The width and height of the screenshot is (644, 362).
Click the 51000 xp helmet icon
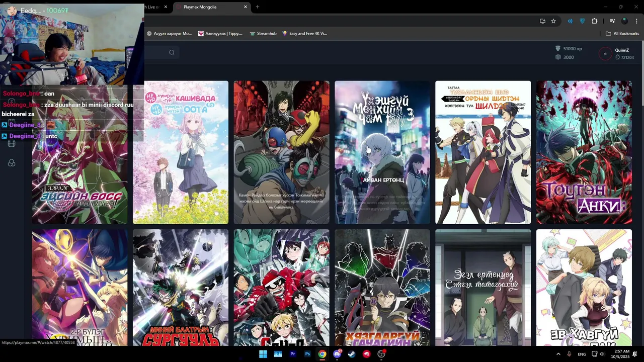pos(558,49)
